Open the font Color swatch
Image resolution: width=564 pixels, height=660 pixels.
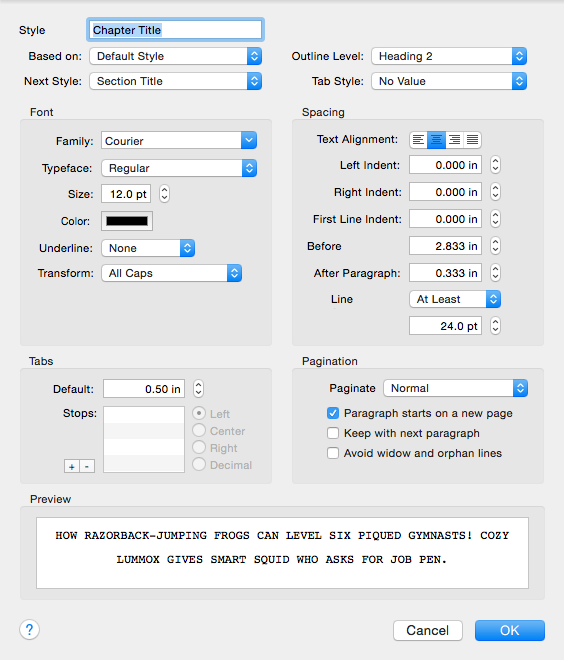point(127,221)
